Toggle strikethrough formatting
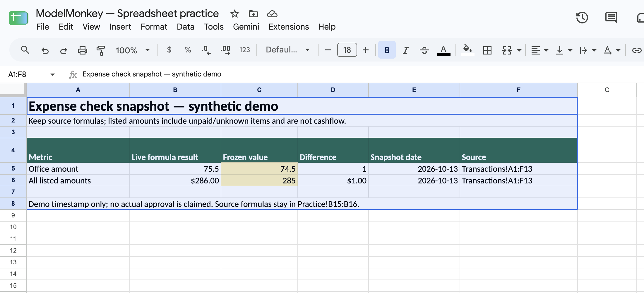 424,50
